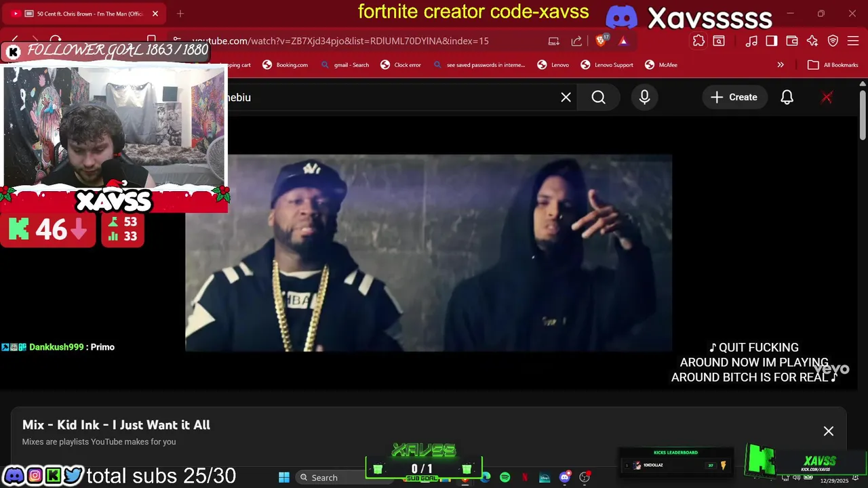Click the share page icon in address bar

(576, 41)
